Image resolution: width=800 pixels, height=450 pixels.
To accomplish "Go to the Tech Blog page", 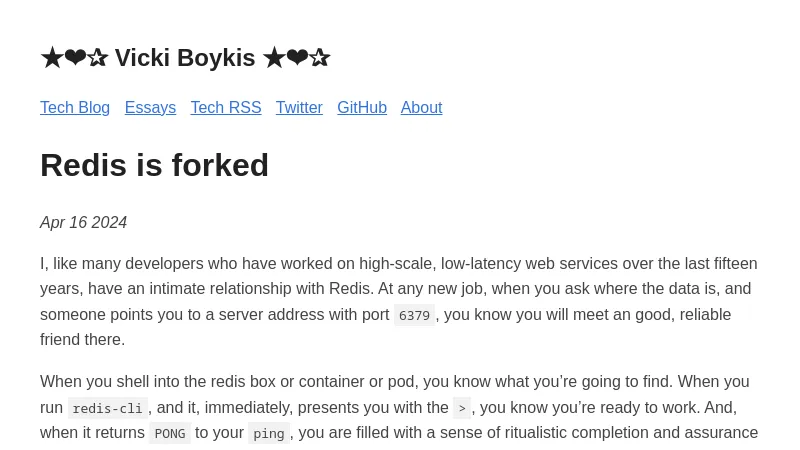I will 75,108.
